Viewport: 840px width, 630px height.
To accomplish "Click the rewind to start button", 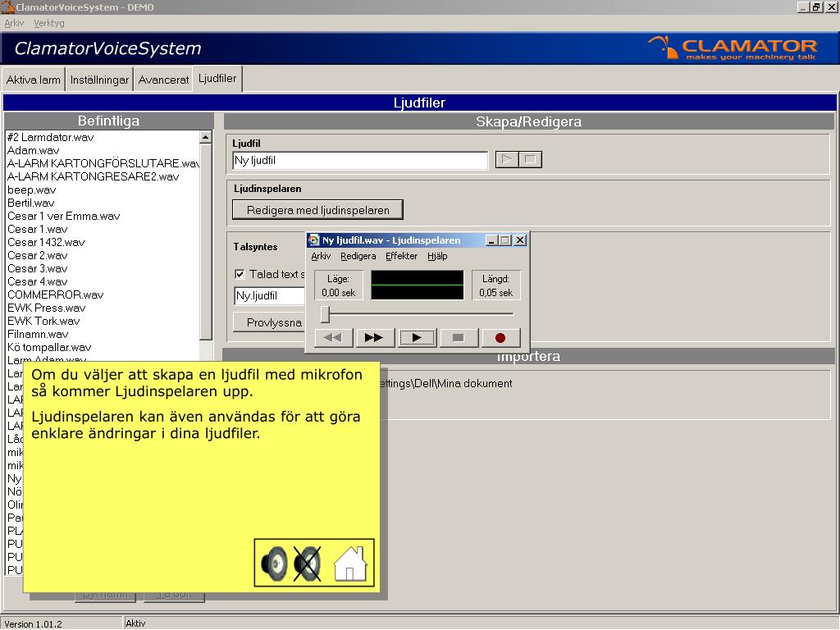I will pyautogui.click(x=333, y=337).
